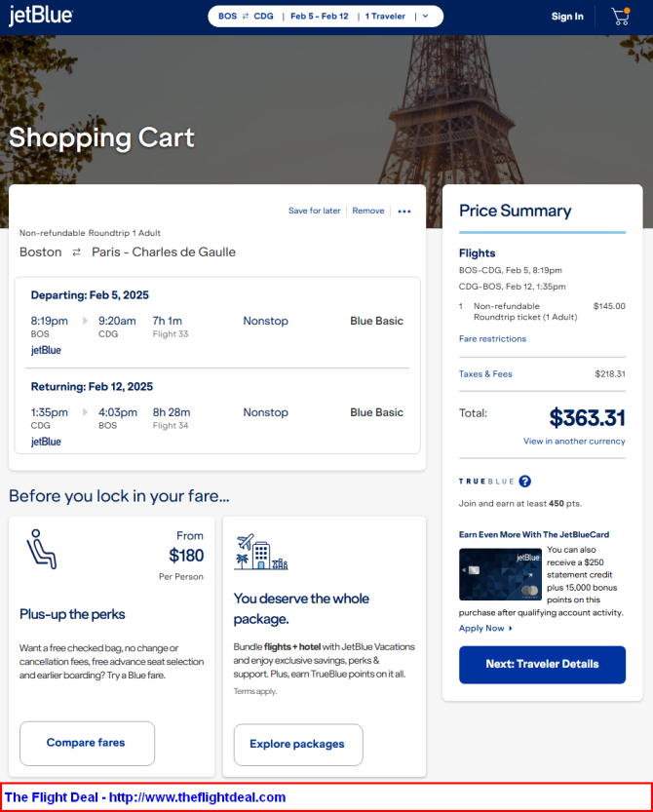Click the 8:19pm departure time
This screenshot has width=653, height=812.
(x=49, y=321)
